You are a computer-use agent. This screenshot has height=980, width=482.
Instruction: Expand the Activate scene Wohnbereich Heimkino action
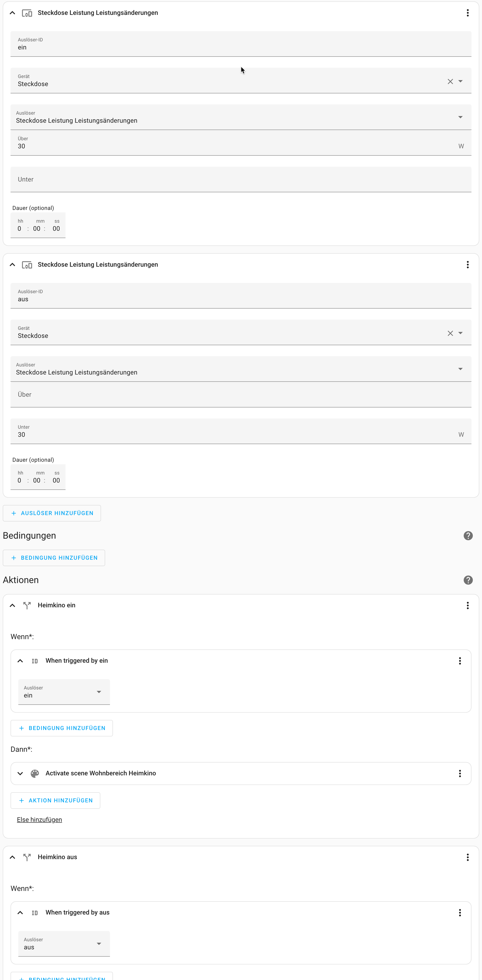pos(20,774)
